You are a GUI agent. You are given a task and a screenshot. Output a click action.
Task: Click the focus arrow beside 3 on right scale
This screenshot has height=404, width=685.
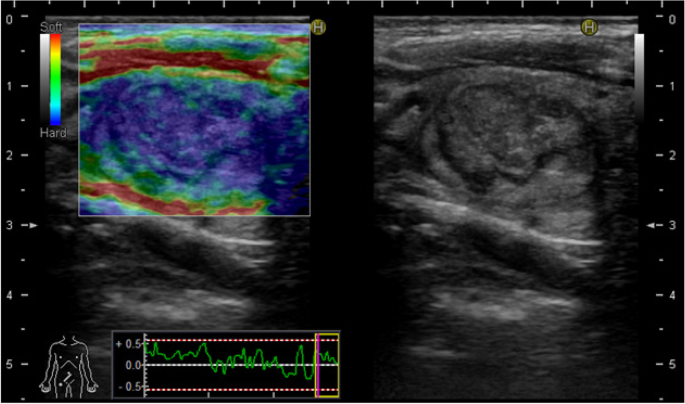pos(651,225)
